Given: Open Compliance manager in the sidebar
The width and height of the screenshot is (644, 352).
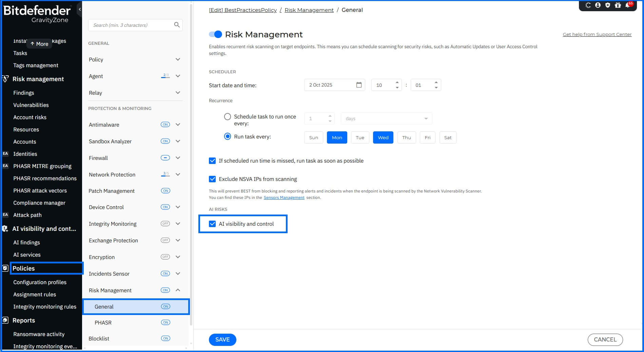Looking at the screenshot, I should [x=39, y=203].
